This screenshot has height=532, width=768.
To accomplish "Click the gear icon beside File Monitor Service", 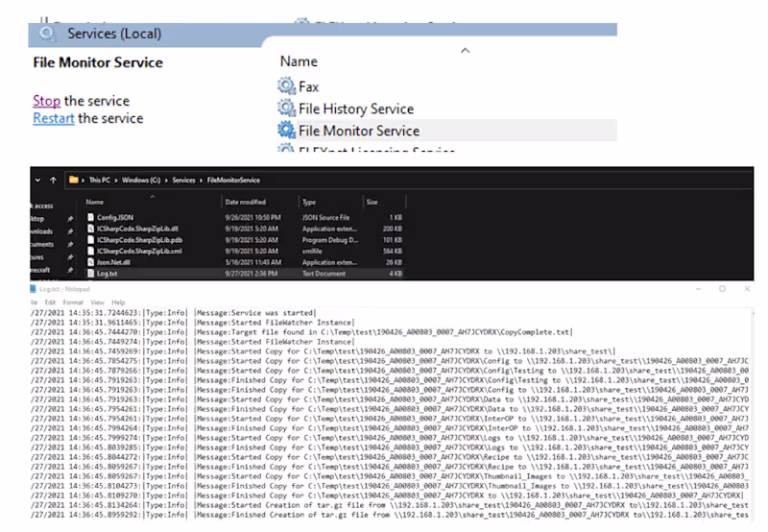I will [286, 131].
